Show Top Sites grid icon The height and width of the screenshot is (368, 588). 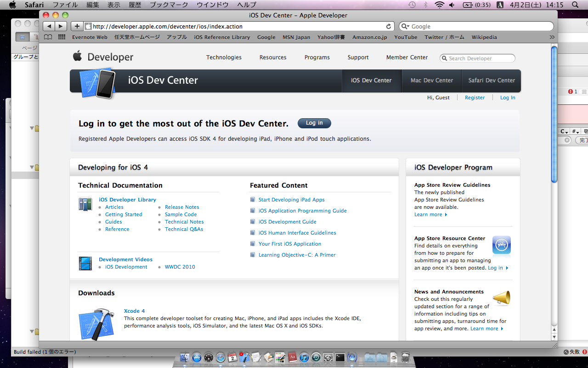point(62,37)
